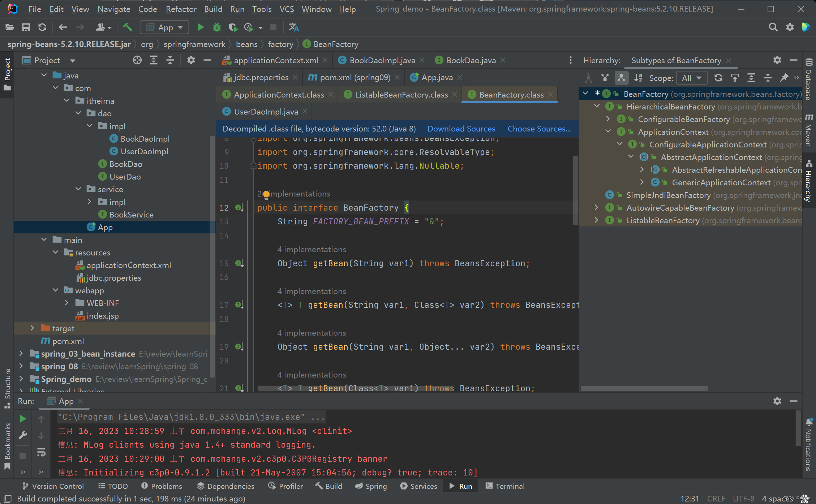Screen dimensions: 816x504
Task: Click the Choose Sources... link
Action: 539,129
